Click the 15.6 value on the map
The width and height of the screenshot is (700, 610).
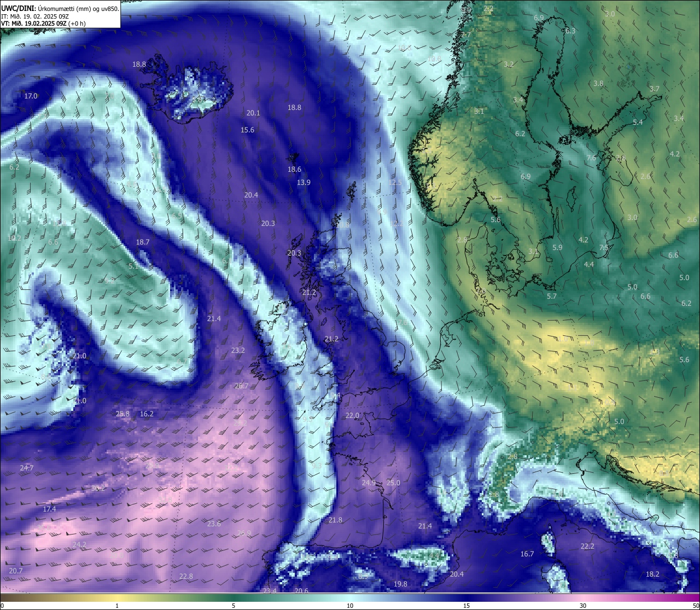click(x=247, y=130)
